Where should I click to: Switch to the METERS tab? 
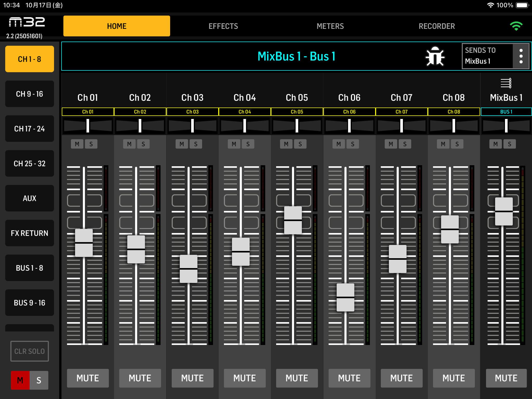[330, 26]
